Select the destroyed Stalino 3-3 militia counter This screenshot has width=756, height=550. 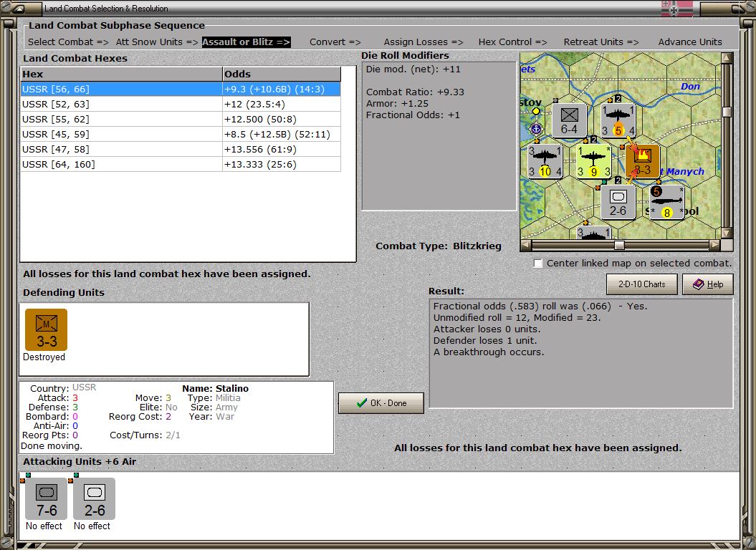46,329
